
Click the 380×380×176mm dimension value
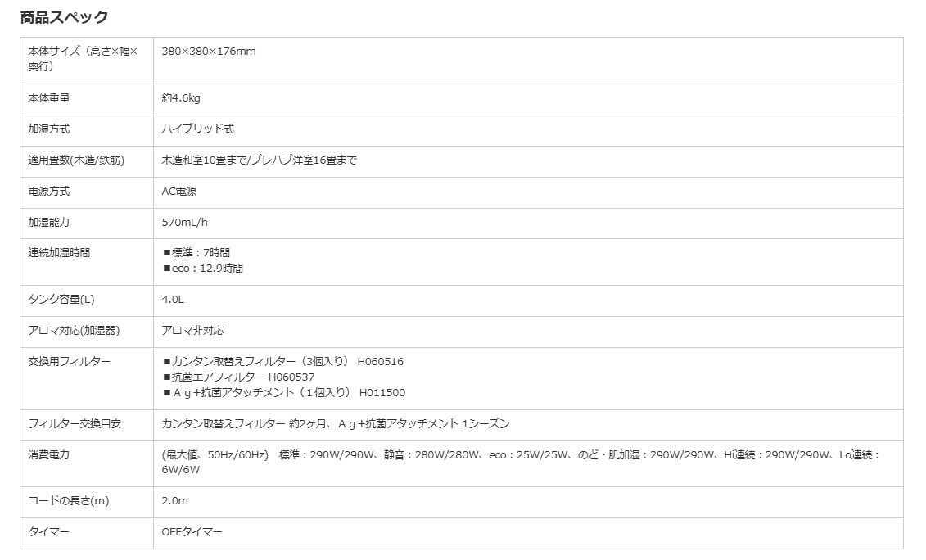click(209, 51)
